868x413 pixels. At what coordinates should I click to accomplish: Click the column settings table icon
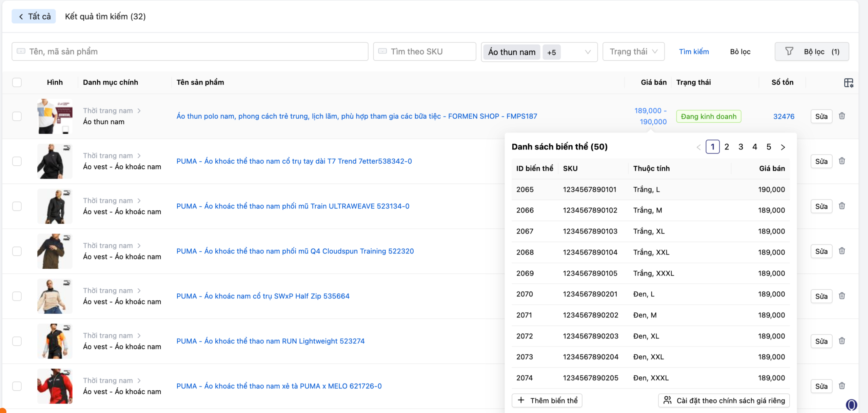(848, 83)
